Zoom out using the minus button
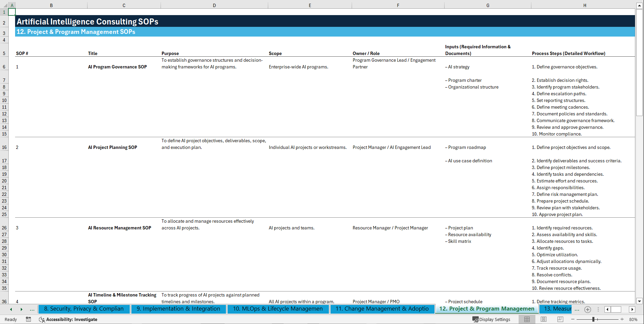 pos(573,319)
